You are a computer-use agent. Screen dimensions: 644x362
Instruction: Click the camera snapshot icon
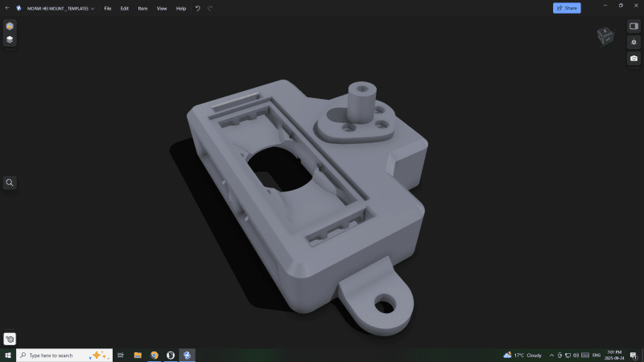point(634,59)
